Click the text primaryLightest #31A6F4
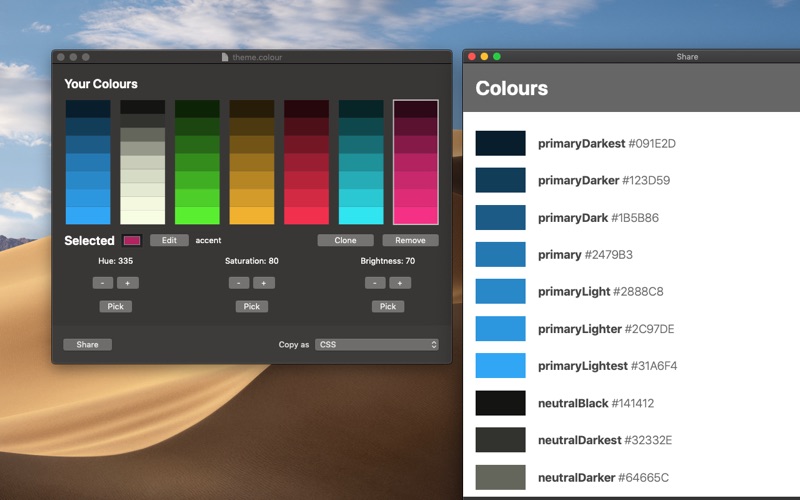Viewport: 800px width, 500px height. point(608,366)
